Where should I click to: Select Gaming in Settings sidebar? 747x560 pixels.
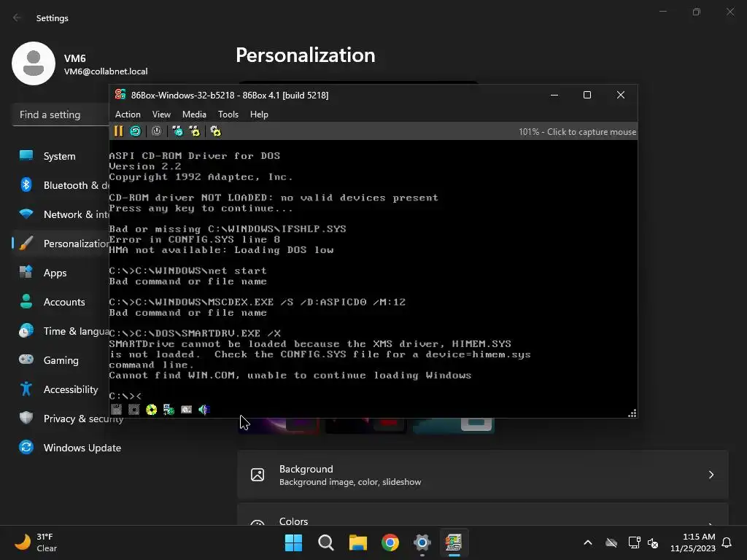tap(61, 360)
